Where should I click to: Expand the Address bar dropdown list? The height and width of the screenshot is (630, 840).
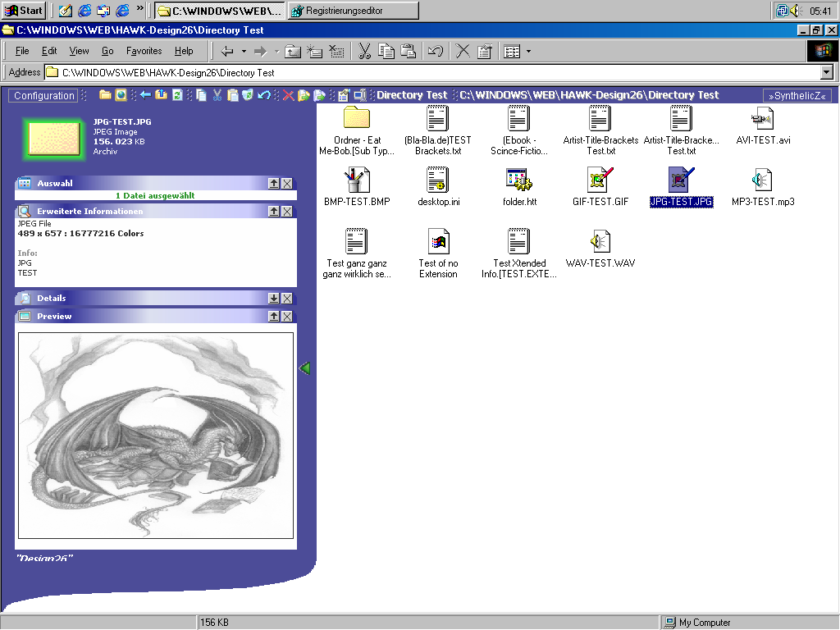tap(827, 72)
